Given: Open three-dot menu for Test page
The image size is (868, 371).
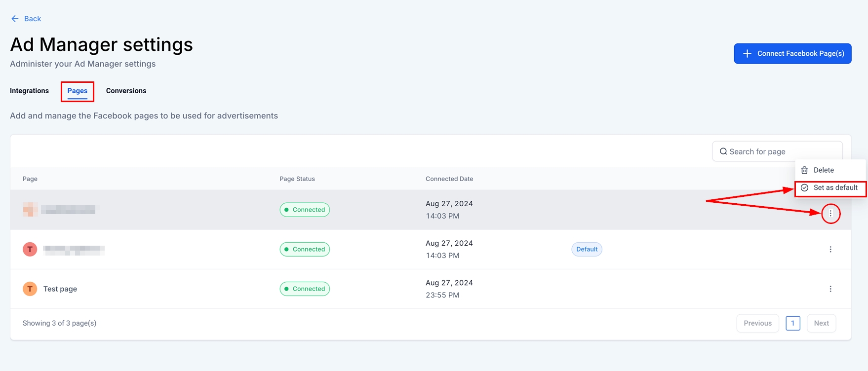Looking at the screenshot, I should 830,289.
